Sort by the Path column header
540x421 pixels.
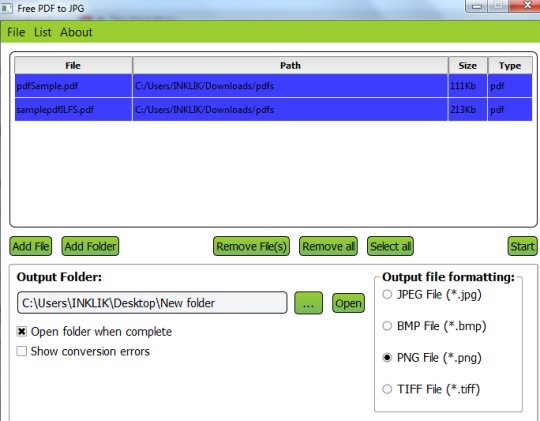(290, 65)
